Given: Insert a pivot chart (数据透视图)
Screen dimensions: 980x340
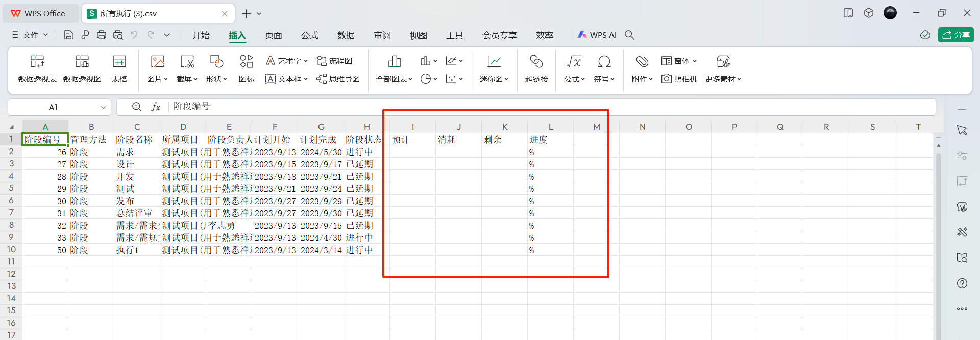Looking at the screenshot, I should click(82, 69).
